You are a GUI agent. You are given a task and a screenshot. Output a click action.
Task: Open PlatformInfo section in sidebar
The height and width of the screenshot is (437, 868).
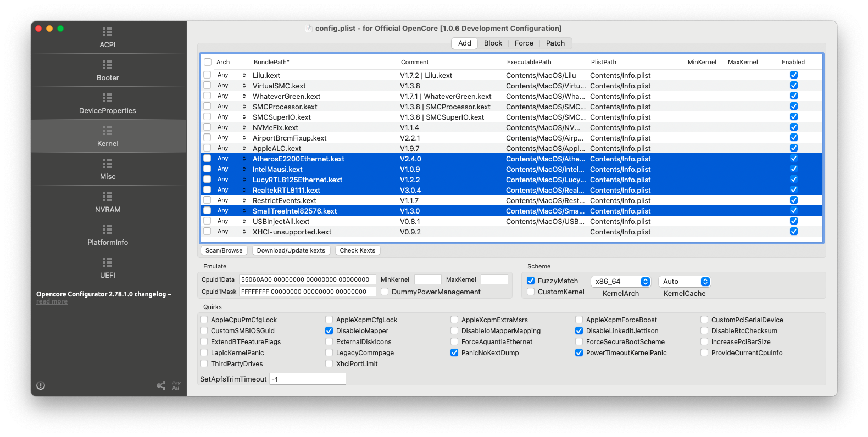click(x=108, y=235)
